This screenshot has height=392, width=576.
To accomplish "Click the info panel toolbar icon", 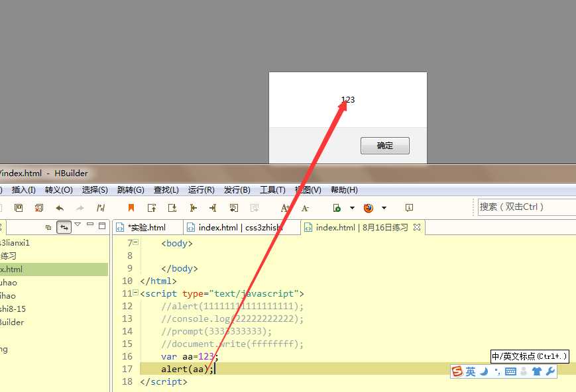I will coord(409,208).
